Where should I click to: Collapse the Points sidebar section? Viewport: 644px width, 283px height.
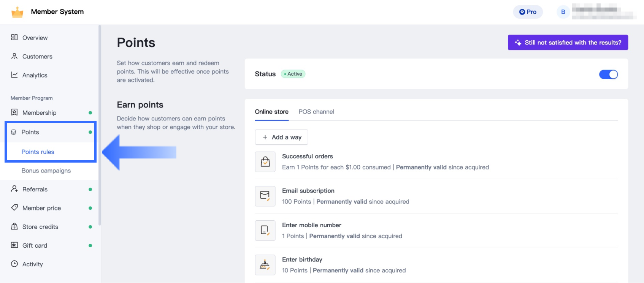tap(30, 132)
